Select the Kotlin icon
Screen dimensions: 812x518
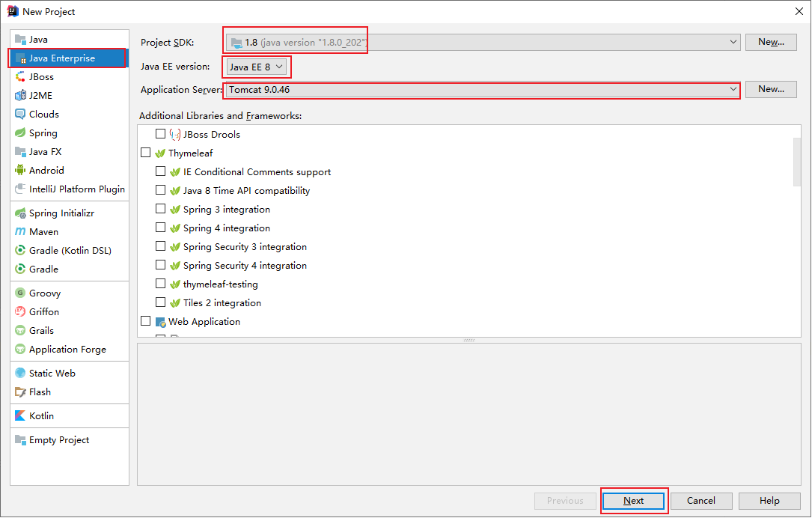pyautogui.click(x=20, y=415)
